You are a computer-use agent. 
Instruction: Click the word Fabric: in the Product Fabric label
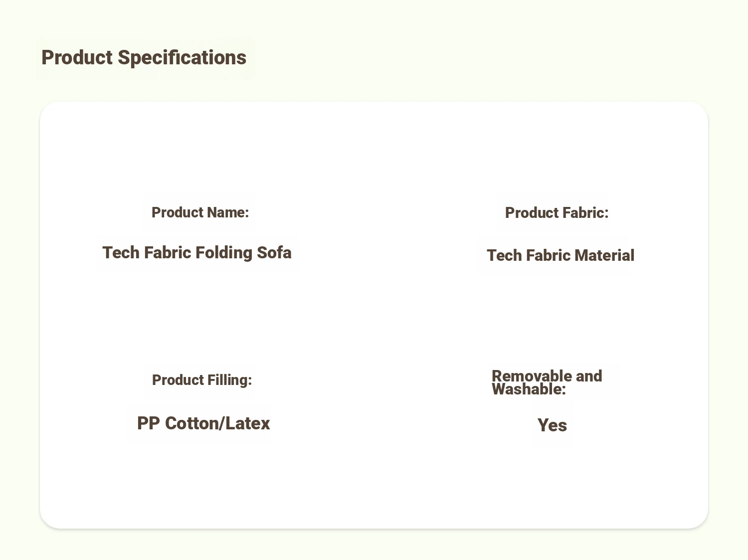tap(584, 213)
